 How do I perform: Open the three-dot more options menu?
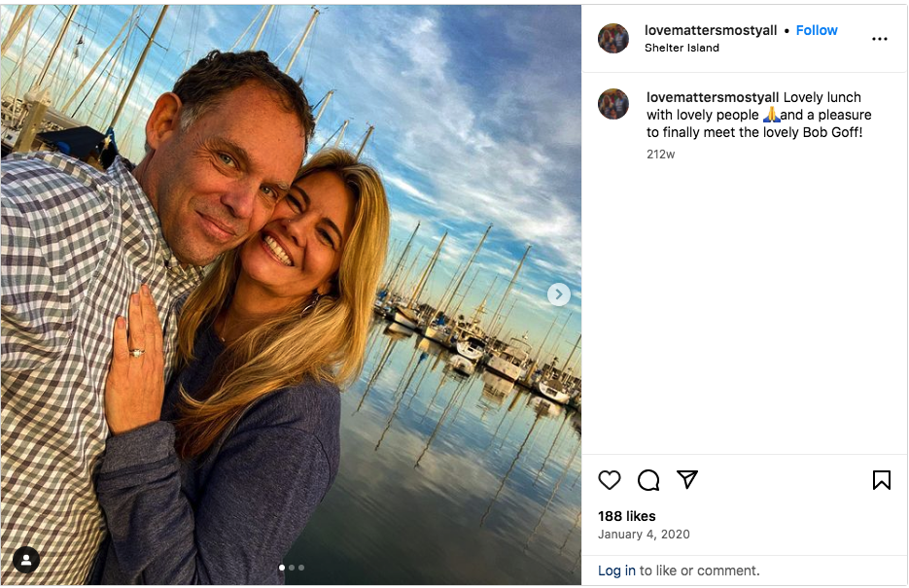pos(880,39)
